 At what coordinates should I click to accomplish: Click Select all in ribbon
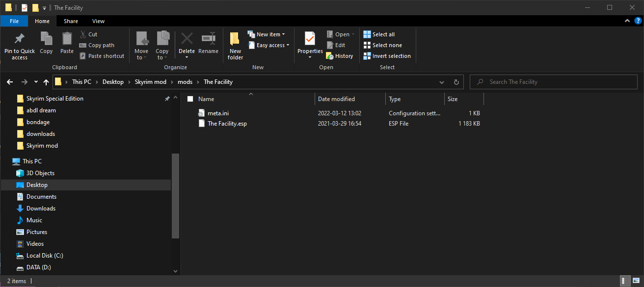coord(379,34)
